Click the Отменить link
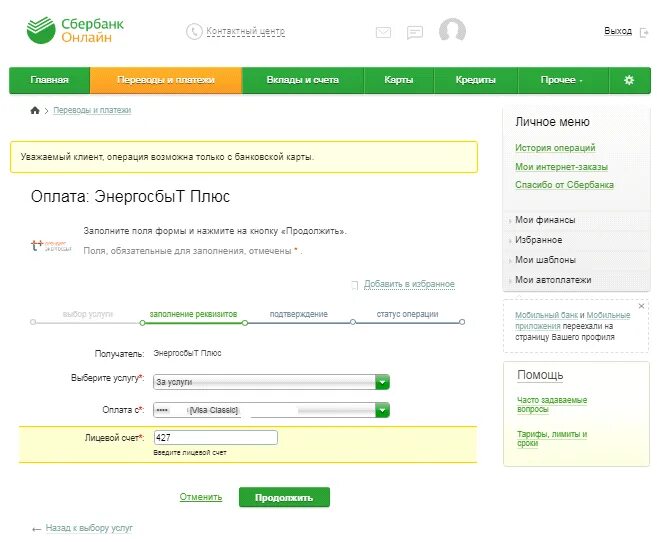The image size is (657, 542). [x=201, y=497]
